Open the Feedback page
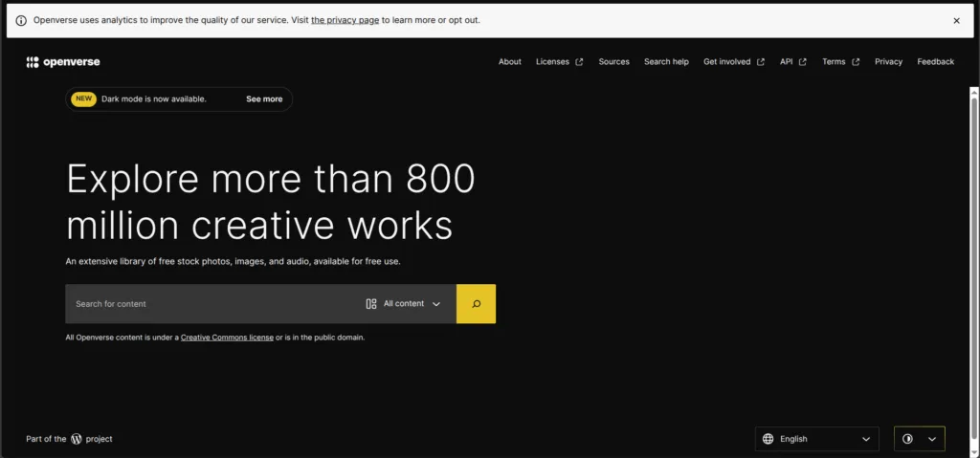 click(936, 62)
